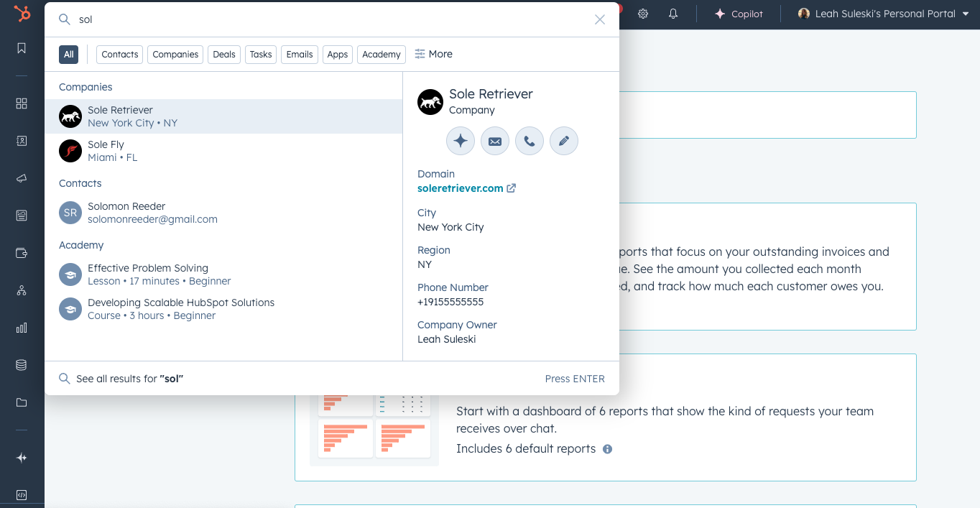Open Marketing megaphone icon in sidebar

click(x=22, y=178)
